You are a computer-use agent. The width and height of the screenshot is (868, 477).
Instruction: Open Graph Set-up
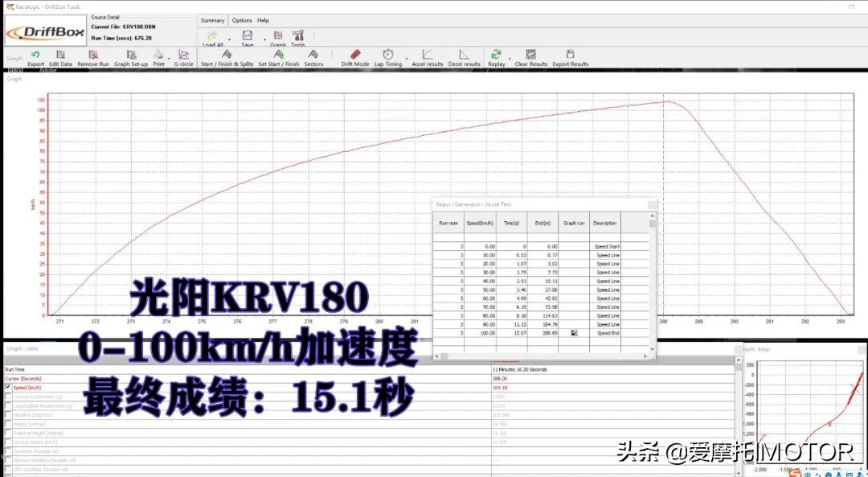(x=131, y=58)
